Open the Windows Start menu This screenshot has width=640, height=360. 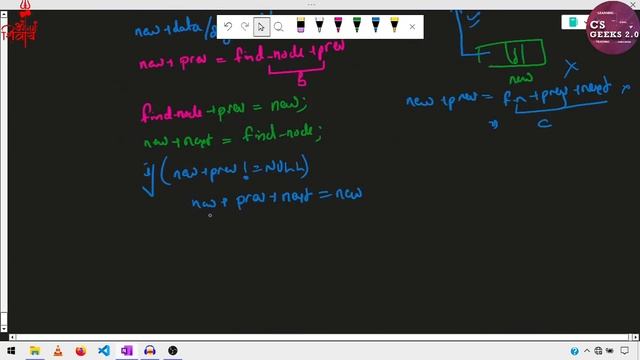[x=11, y=351]
